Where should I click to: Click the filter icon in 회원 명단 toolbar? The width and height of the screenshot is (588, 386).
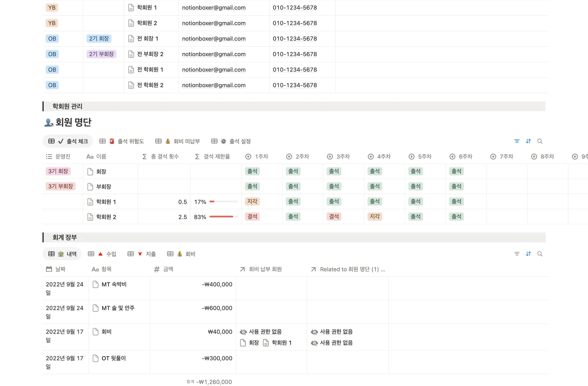(x=517, y=141)
